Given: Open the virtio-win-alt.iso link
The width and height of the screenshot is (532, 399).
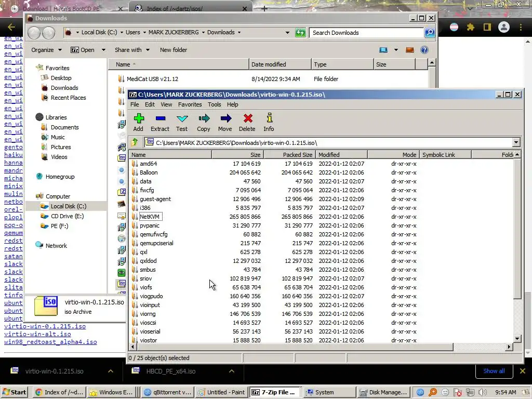Looking at the screenshot, I should click(x=37, y=334).
